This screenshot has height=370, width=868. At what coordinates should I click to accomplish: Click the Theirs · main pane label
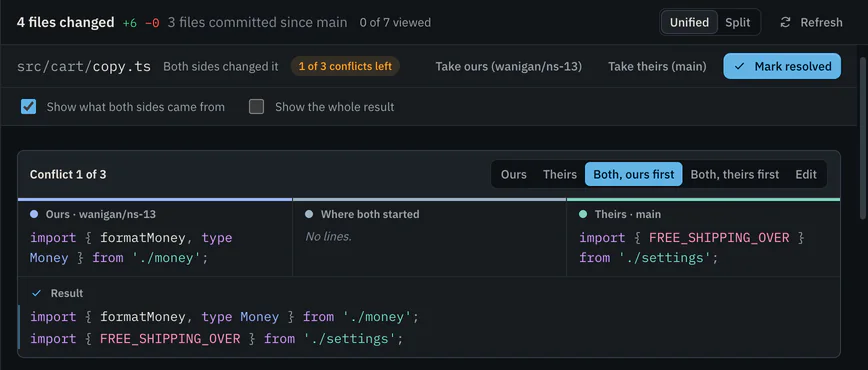(628, 214)
